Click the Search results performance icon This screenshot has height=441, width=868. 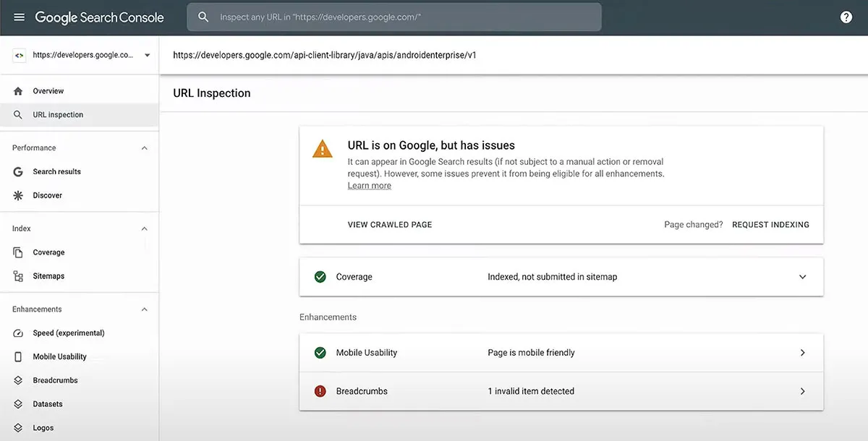pos(17,171)
